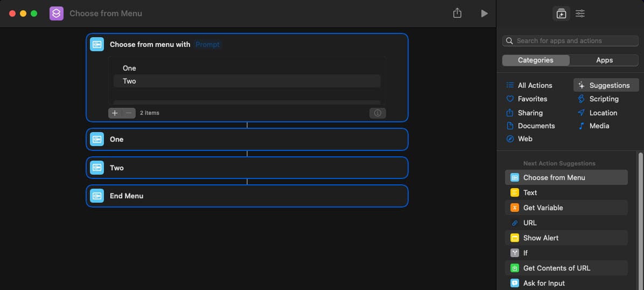Image resolution: width=644 pixels, height=290 pixels.
Task: Click the search field for apps and actions
Action: point(570,41)
